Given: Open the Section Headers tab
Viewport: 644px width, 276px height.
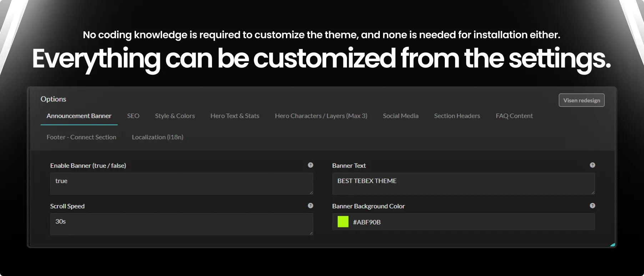Looking at the screenshot, I should (457, 116).
